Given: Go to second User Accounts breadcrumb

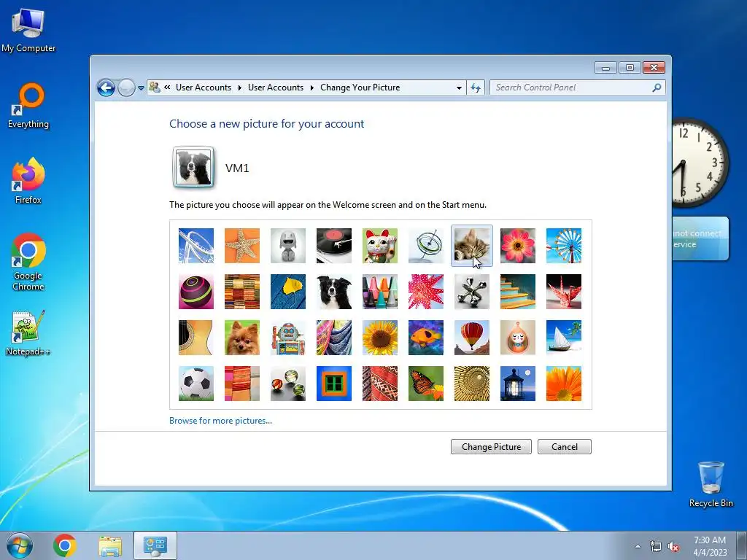Looking at the screenshot, I should click(x=276, y=87).
